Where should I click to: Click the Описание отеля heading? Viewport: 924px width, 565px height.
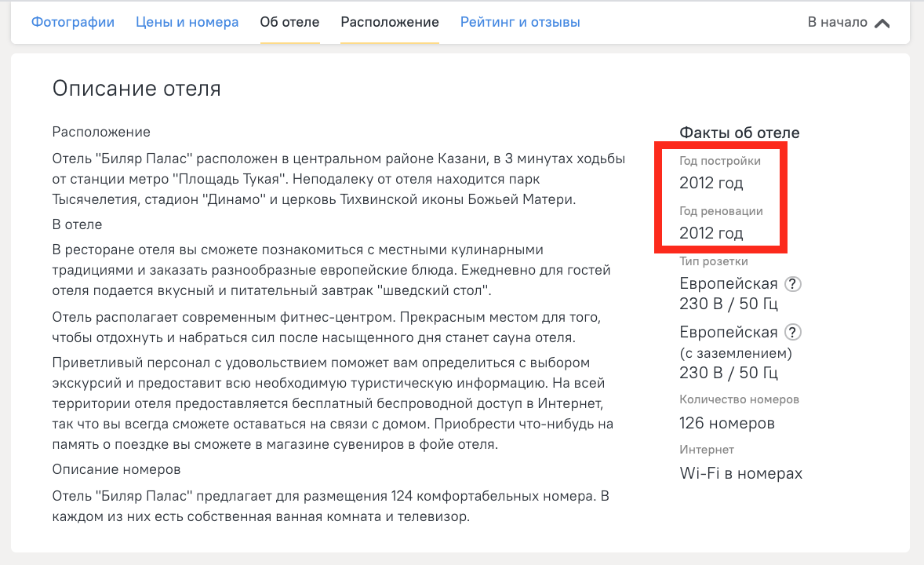(136, 89)
